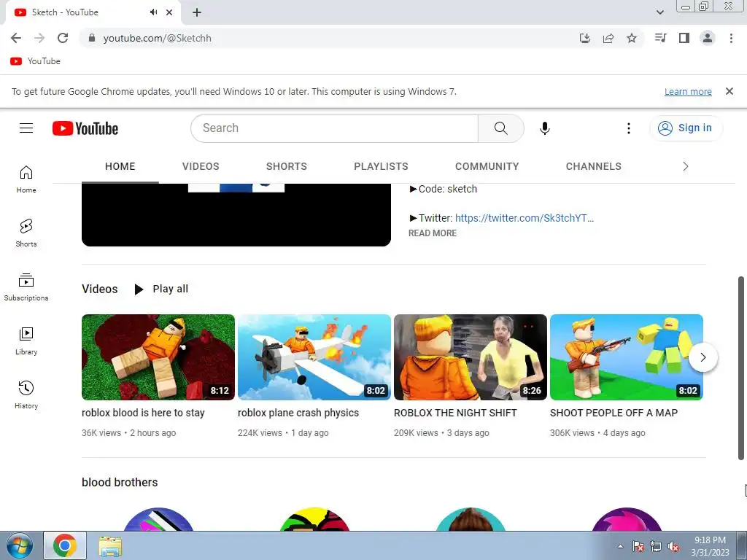Switch to the SHORTS tab

[x=286, y=166]
